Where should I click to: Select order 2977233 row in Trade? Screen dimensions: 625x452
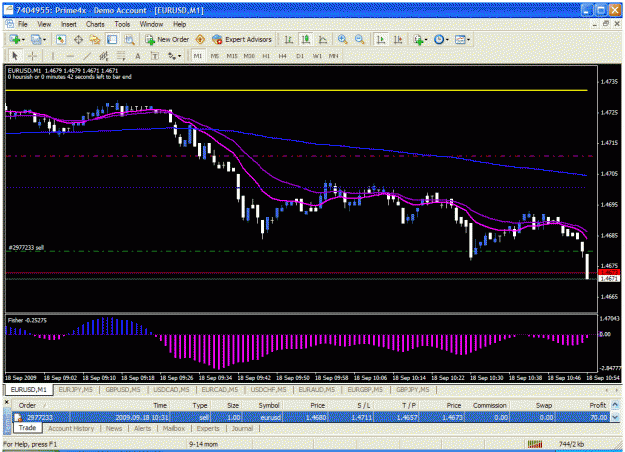coord(311,417)
